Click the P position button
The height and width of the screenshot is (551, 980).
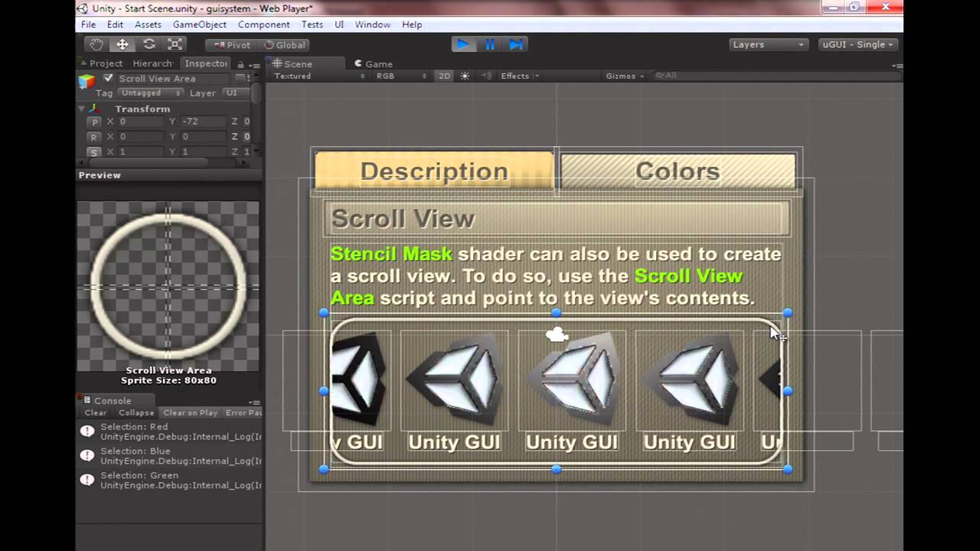[x=94, y=122]
